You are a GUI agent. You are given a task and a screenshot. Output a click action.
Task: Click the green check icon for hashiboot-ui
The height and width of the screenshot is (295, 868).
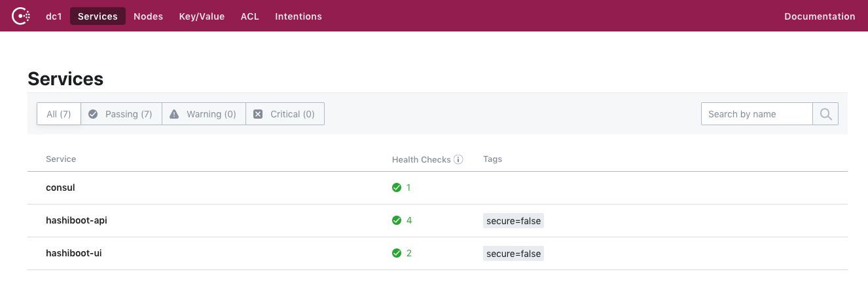[397, 253]
